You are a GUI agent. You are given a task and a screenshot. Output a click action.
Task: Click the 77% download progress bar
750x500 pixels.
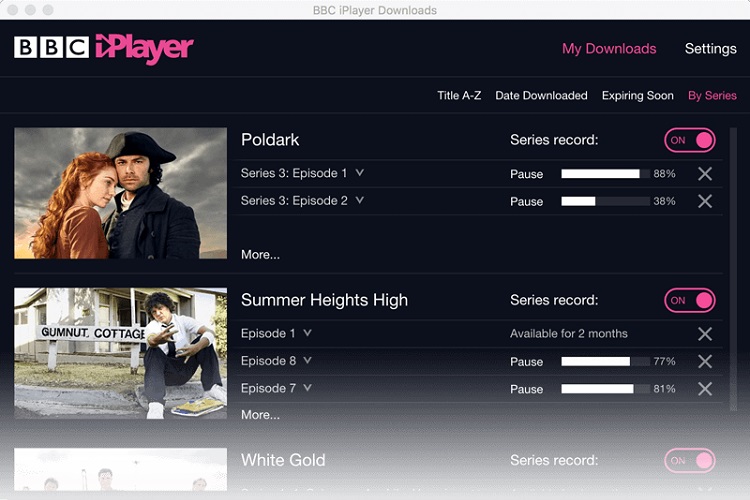(606, 361)
